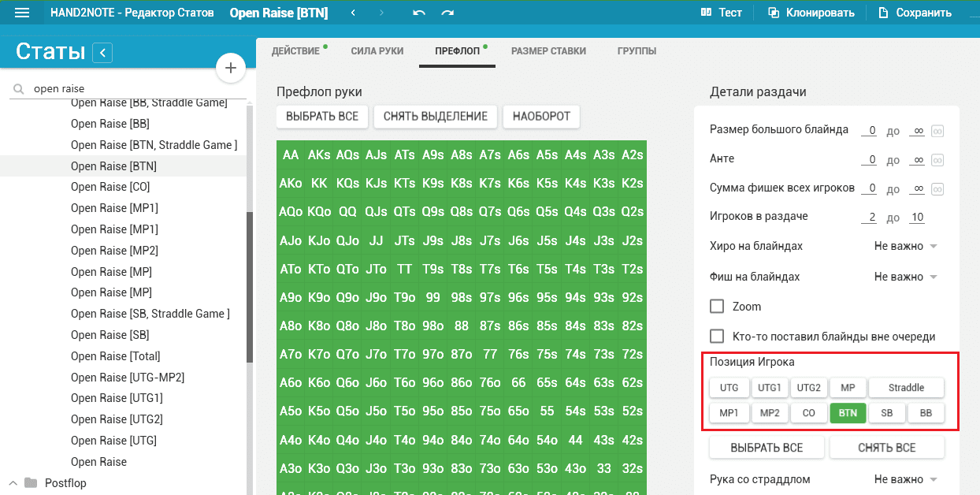Click the НАОБОРОТ invert button
This screenshot has width=980, height=495.
[541, 117]
